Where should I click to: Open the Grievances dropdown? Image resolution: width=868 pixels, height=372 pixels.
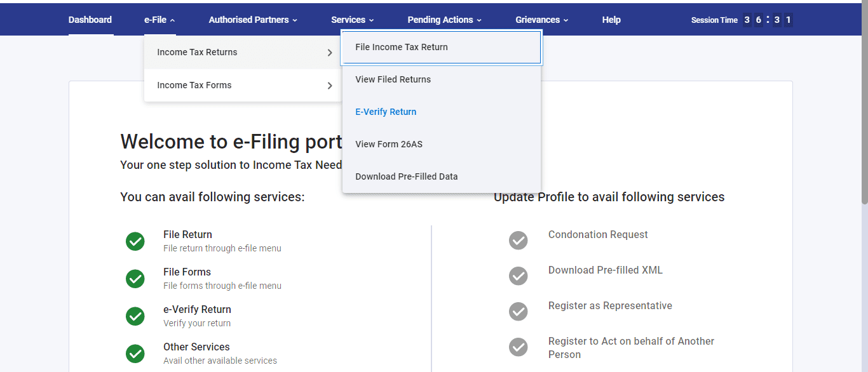point(542,20)
